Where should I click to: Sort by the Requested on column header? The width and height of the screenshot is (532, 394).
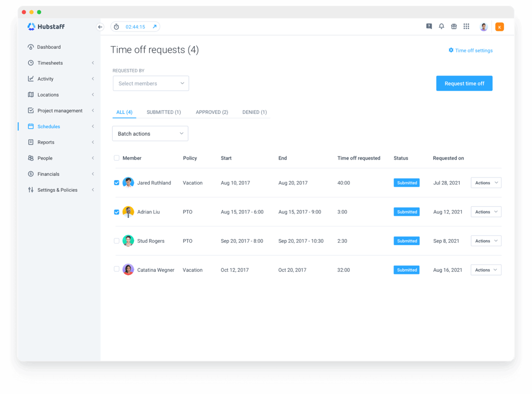(448, 158)
